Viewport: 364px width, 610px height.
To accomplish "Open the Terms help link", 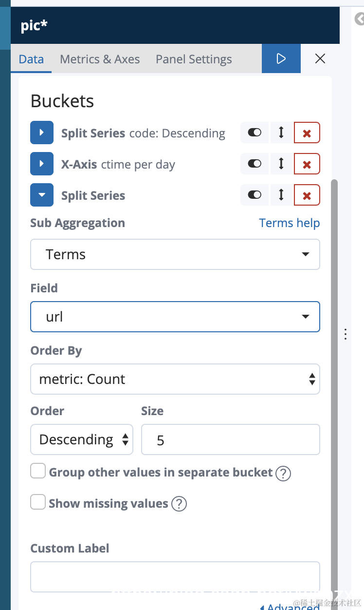I will click(x=290, y=223).
